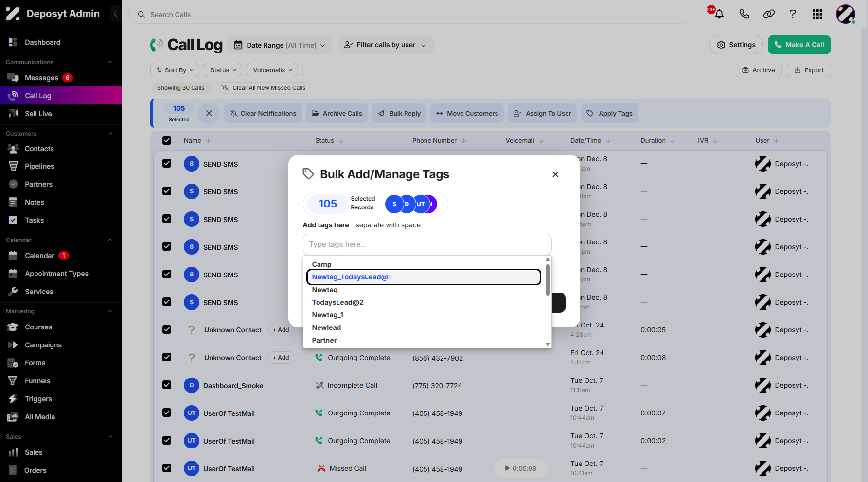Screen dimensions: 868x482
Task: Uncheck the 0:00:05 duration row checkbox
Action: pos(167,329)
